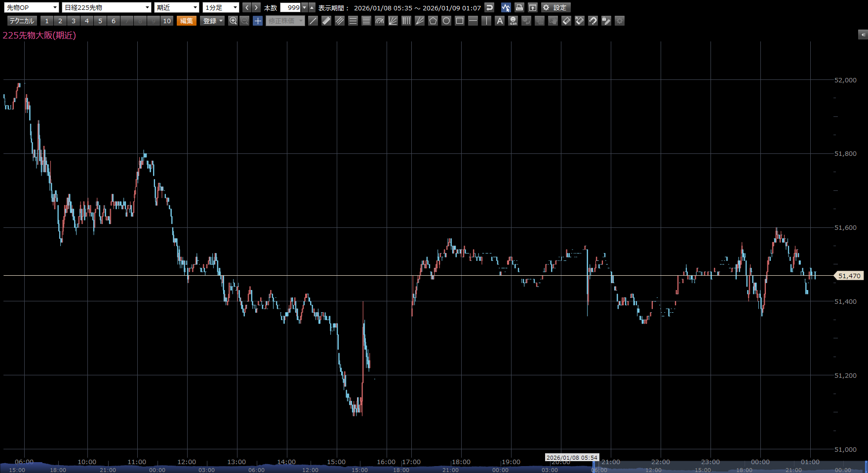The width and height of the screenshot is (868, 473).
Task: Click the eraser tool icon
Action: pyautogui.click(x=566, y=21)
